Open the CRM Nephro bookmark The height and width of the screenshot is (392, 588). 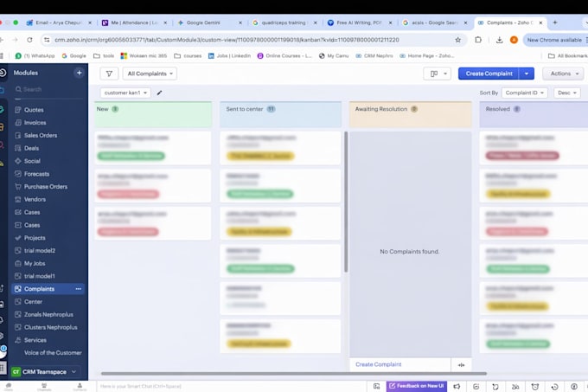click(374, 56)
